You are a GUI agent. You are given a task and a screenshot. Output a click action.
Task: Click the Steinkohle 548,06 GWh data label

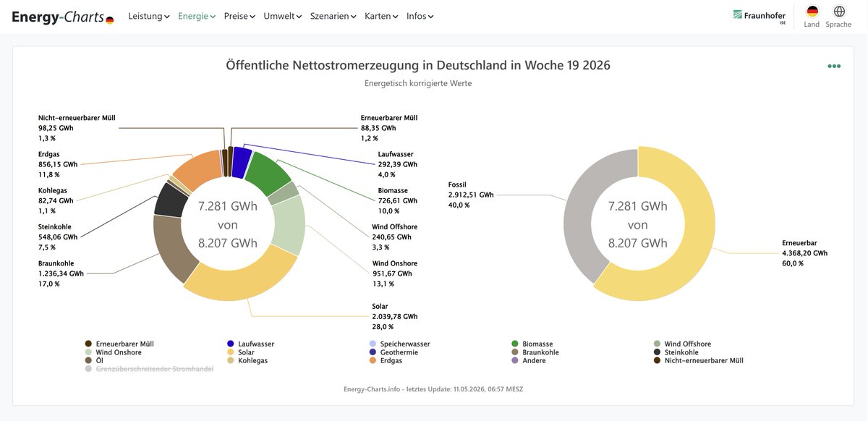click(x=58, y=237)
